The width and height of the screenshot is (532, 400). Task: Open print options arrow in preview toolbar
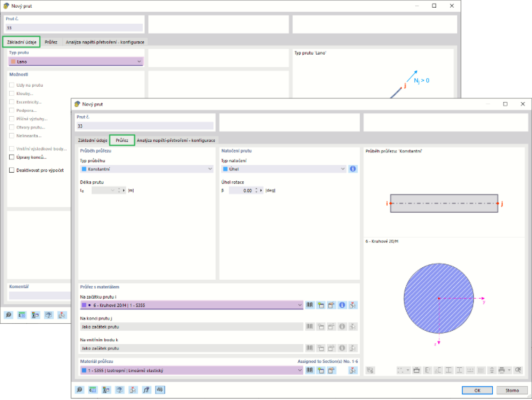509,370
